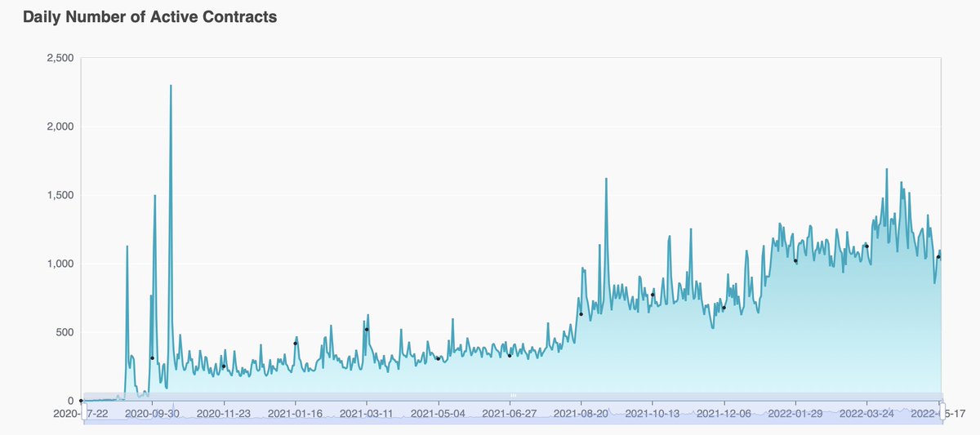980x435 pixels.
Task: Select the data point marker above 2021-10-13
Action: point(653,295)
